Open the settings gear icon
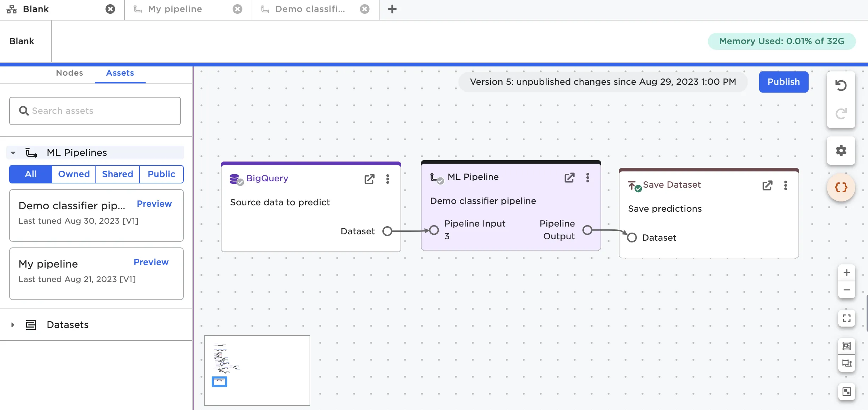The image size is (868, 410). (841, 151)
